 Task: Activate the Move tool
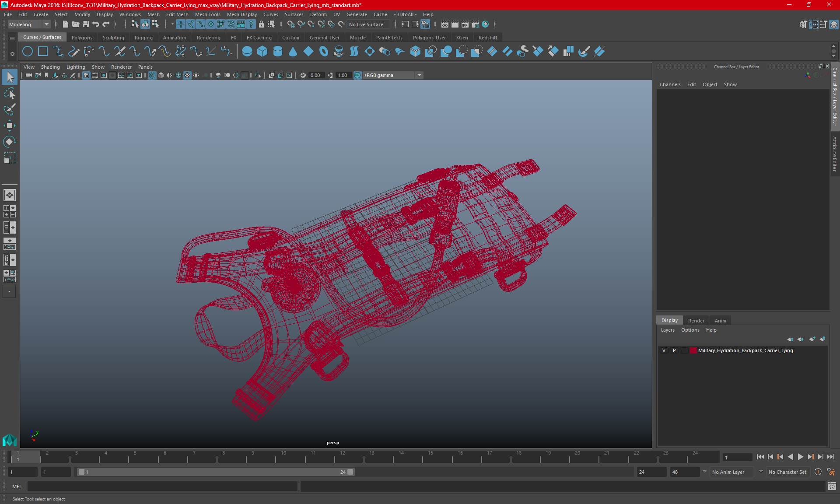(10, 126)
